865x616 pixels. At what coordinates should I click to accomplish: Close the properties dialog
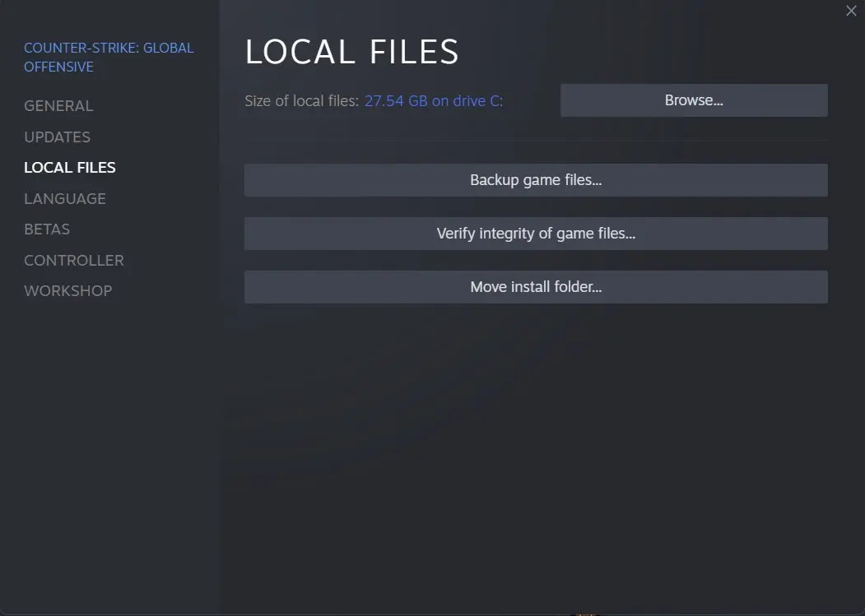tap(851, 11)
